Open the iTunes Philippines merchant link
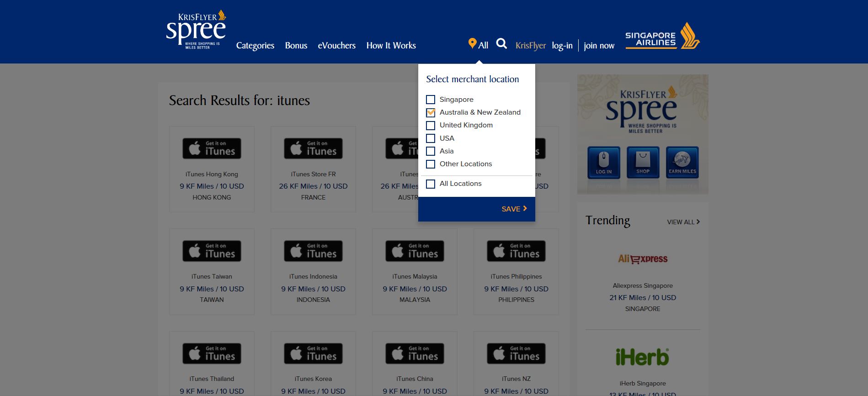The width and height of the screenshot is (868, 396). (516, 276)
